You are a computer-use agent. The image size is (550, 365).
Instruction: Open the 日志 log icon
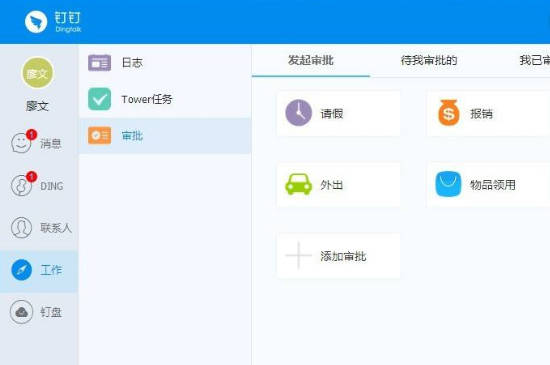pos(100,63)
